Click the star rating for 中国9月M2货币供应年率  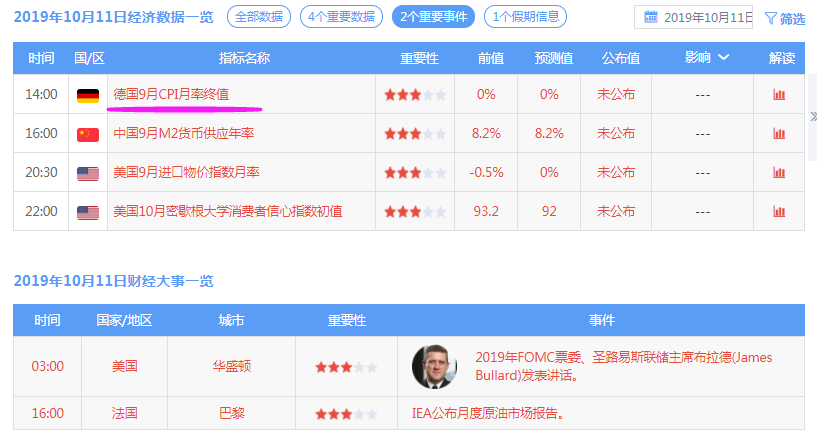(415, 134)
